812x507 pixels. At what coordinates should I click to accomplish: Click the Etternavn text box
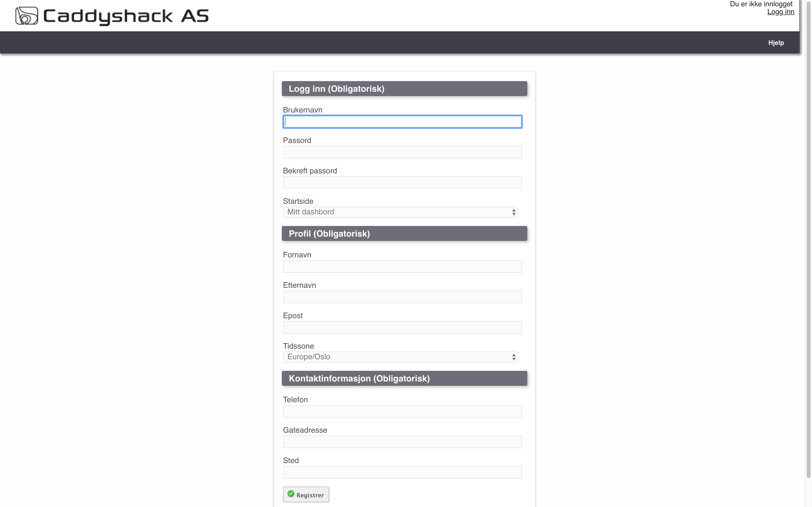[x=402, y=297]
